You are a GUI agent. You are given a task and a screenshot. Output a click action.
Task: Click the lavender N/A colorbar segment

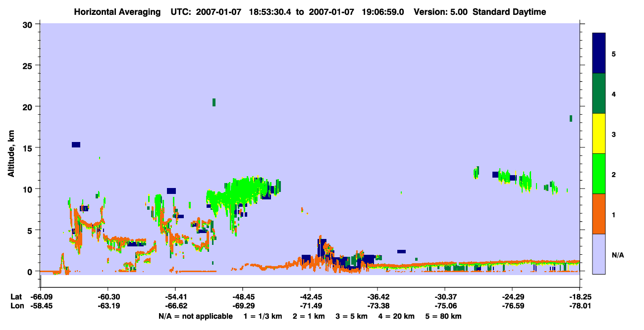click(x=599, y=254)
